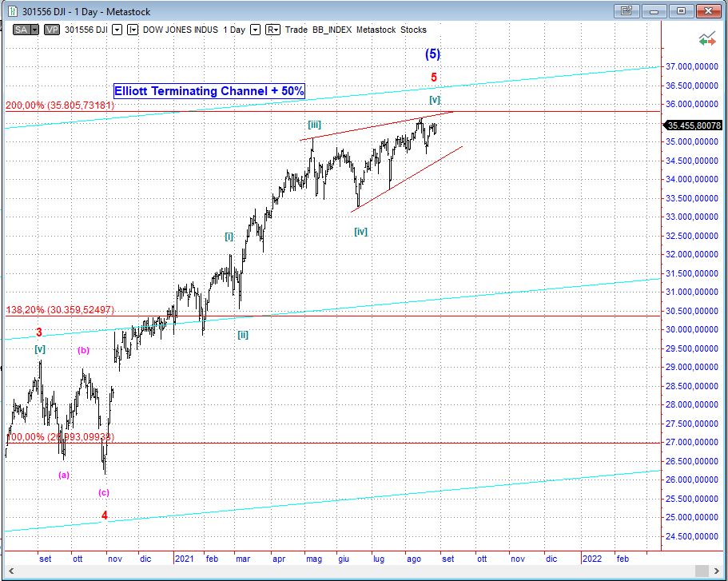Click the Stocks header text

pyautogui.click(x=413, y=30)
